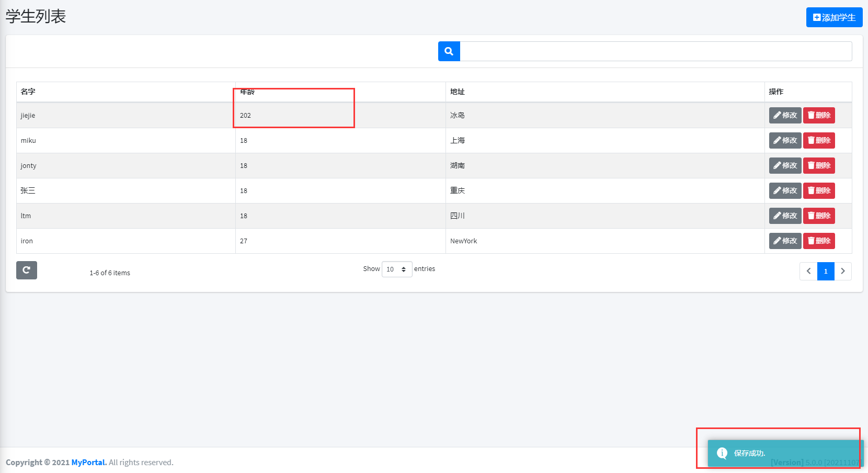This screenshot has height=473, width=868.
Task: Click the 添加学生 add student button
Action: [834, 17]
